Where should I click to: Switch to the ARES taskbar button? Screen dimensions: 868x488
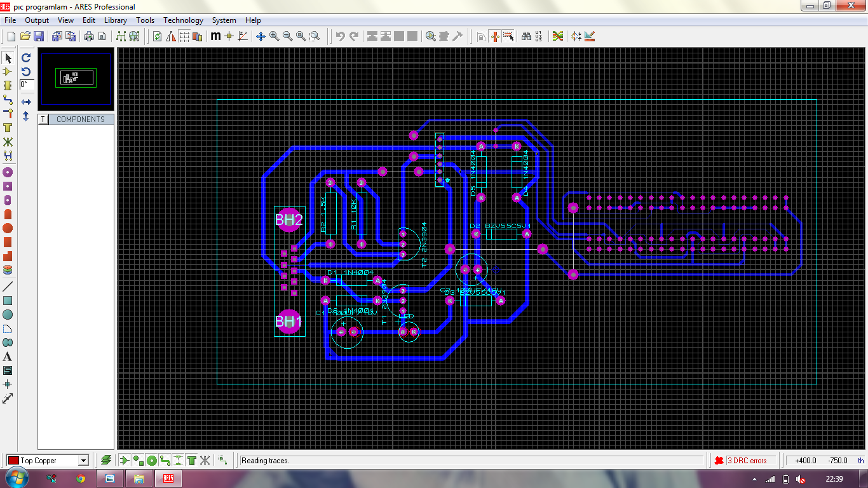tap(168, 478)
